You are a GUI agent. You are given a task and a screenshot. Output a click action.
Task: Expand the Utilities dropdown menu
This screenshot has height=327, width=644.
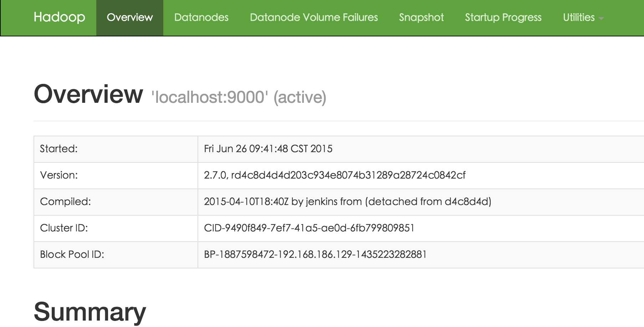(583, 17)
